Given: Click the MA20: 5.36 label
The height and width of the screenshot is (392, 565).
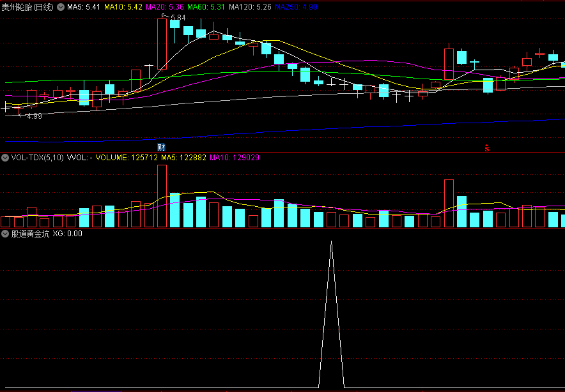Looking at the screenshot, I should tap(165, 7).
